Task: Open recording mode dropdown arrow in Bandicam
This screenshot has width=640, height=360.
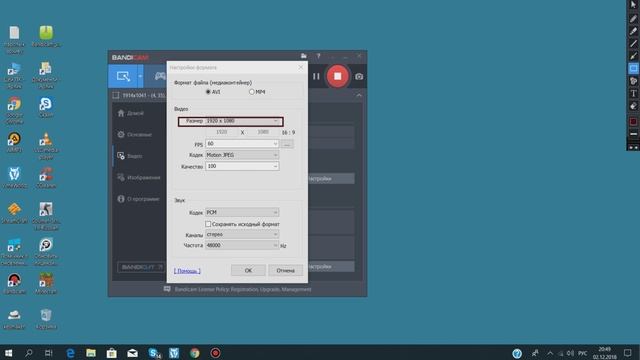Action: pos(140,76)
